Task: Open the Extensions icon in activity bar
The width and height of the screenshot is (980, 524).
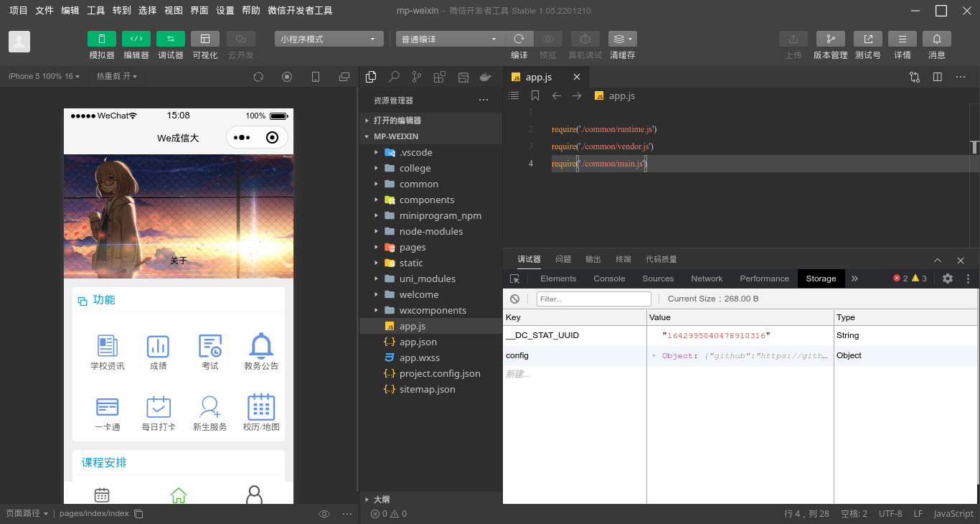Action: coord(440,77)
